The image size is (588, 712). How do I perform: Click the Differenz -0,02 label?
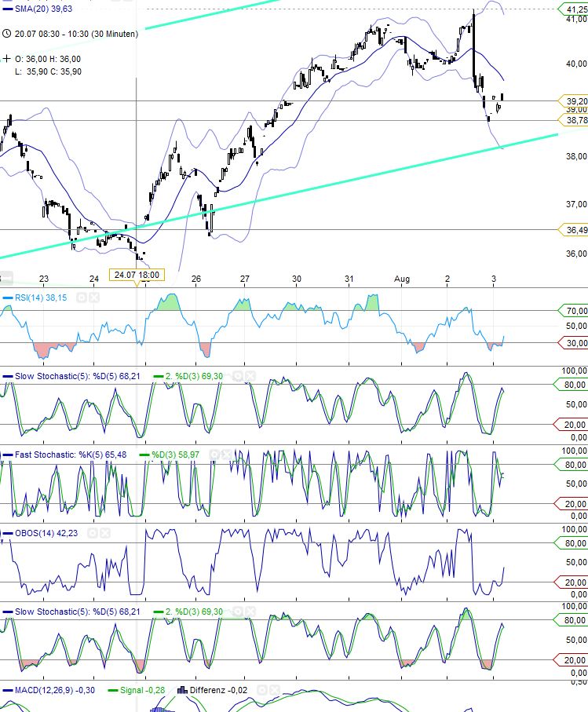(218, 690)
